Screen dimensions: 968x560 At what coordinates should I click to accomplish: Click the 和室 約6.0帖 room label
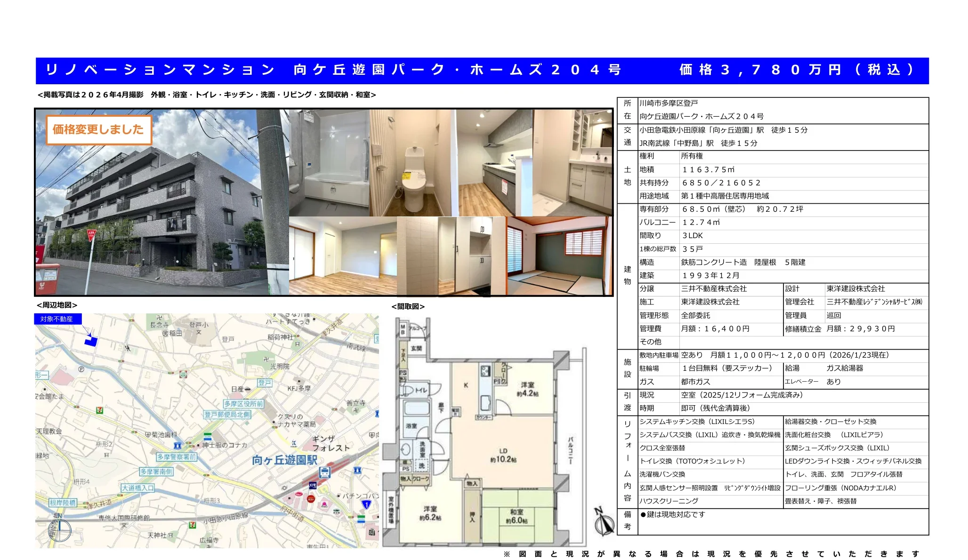point(516,516)
